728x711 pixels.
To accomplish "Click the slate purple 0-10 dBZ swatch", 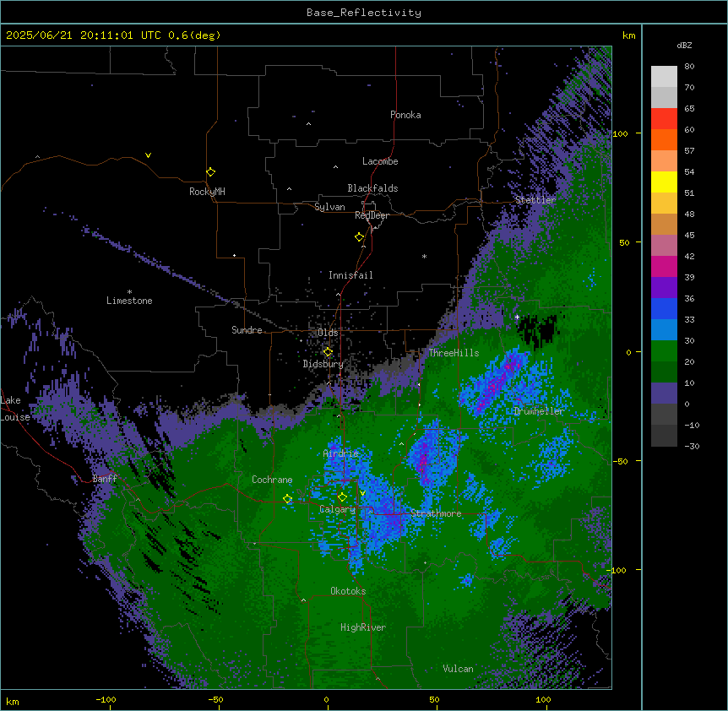I will point(664,393).
